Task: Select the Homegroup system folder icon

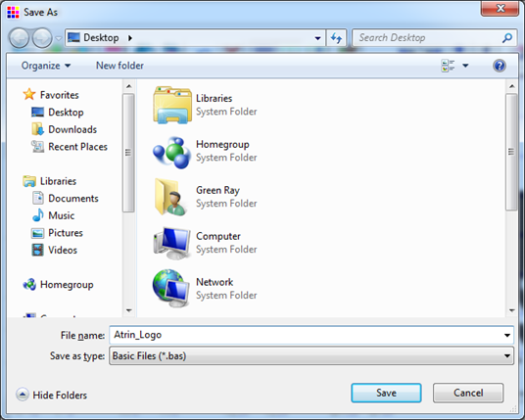Action: tap(172, 152)
